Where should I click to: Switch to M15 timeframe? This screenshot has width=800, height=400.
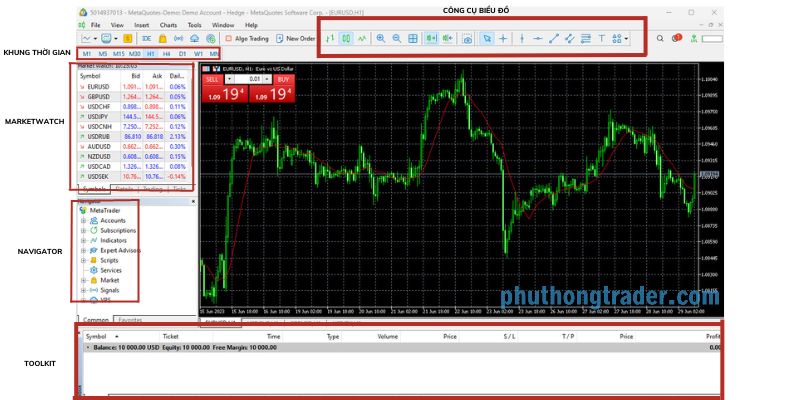tap(118, 54)
